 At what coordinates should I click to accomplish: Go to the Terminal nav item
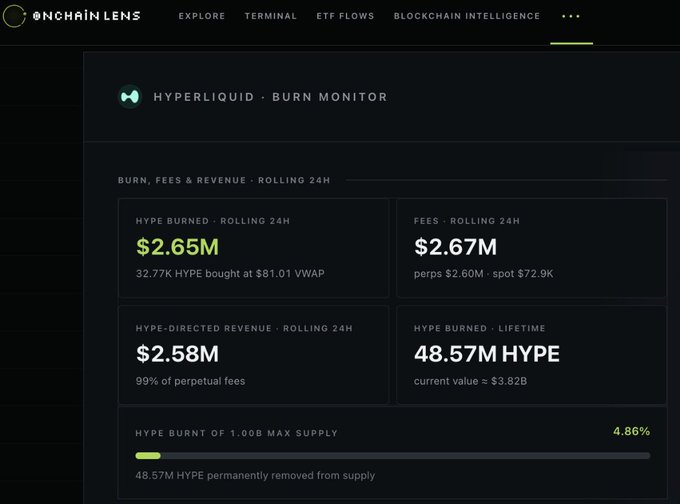point(271,16)
